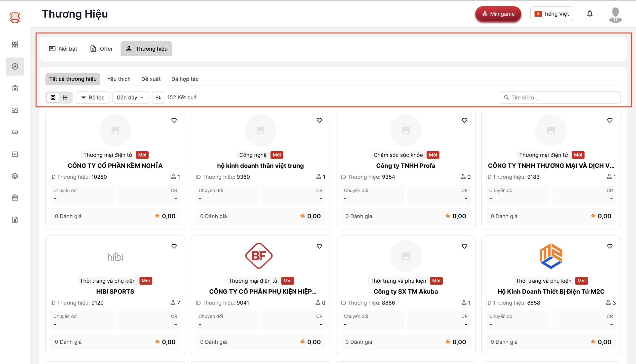Screen dimensions: 636x364
Task: Open the user profile avatar
Action: point(615,15)
